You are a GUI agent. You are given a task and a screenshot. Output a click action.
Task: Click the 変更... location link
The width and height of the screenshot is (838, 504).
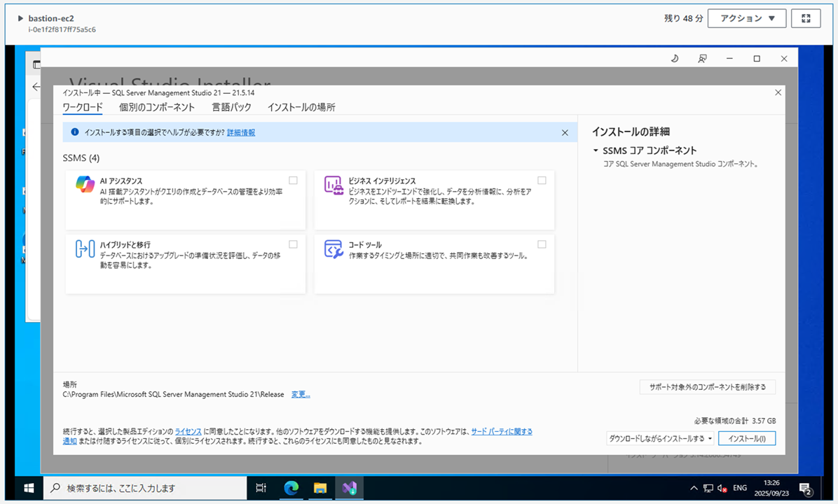pos(301,395)
